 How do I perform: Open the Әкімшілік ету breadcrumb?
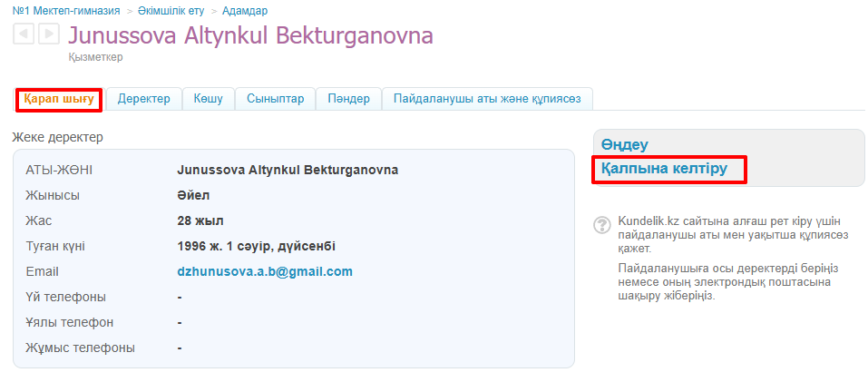coord(171,11)
